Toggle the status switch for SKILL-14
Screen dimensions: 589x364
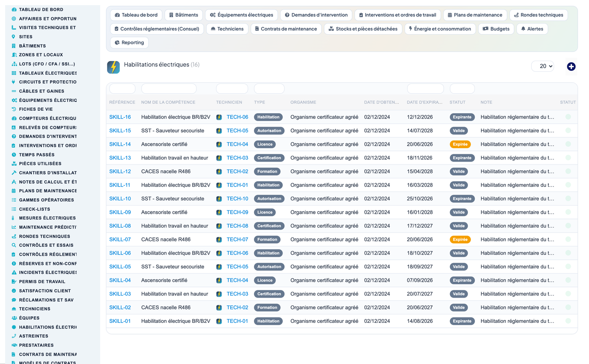coord(568,144)
